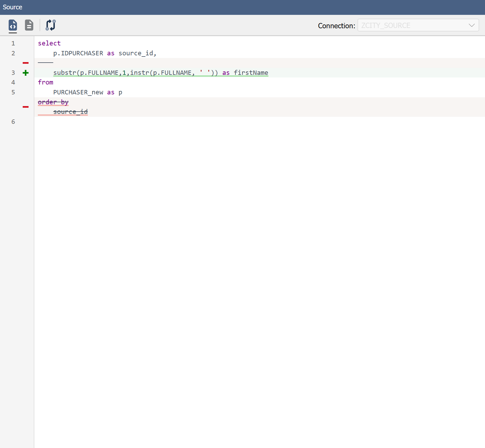
Task: Select the code view document icon
Action: (13, 25)
